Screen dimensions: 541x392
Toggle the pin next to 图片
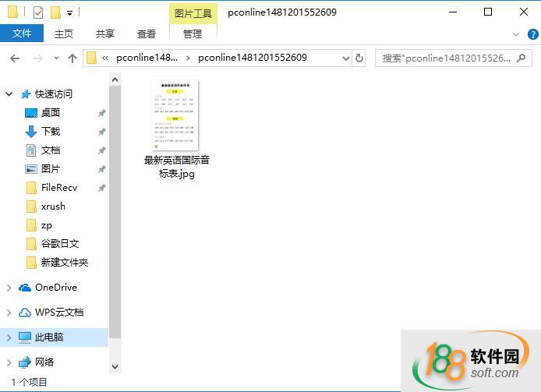(x=101, y=169)
